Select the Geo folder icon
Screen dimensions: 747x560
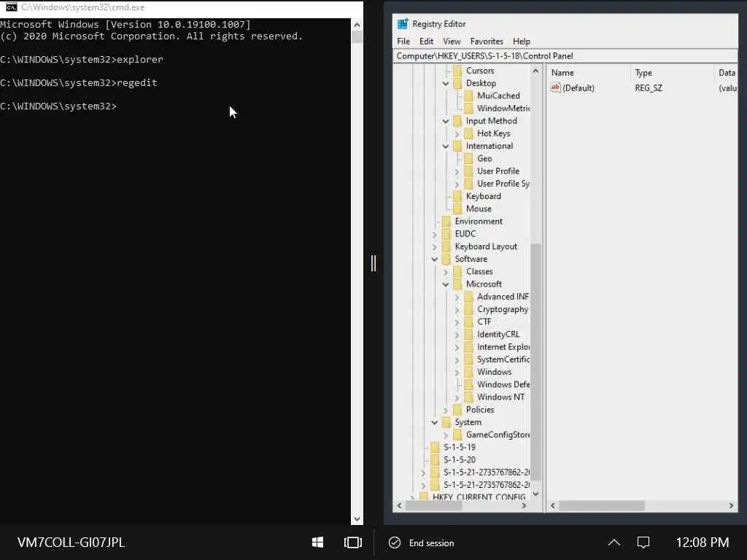pyautogui.click(x=469, y=158)
